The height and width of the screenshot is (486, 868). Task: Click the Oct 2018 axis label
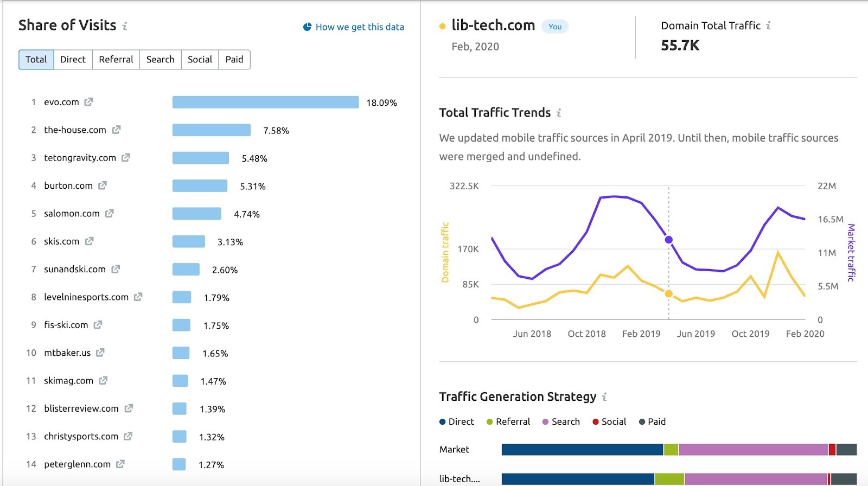[x=586, y=334]
